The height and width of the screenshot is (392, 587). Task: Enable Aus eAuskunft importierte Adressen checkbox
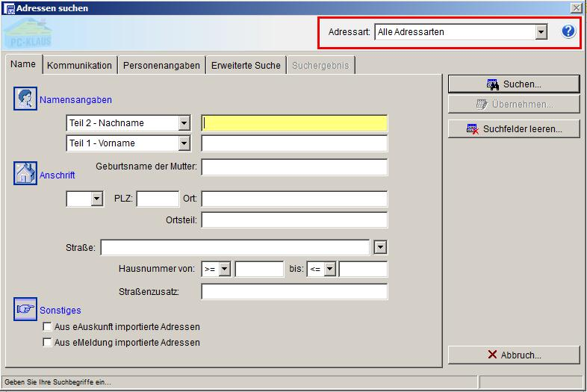48,327
